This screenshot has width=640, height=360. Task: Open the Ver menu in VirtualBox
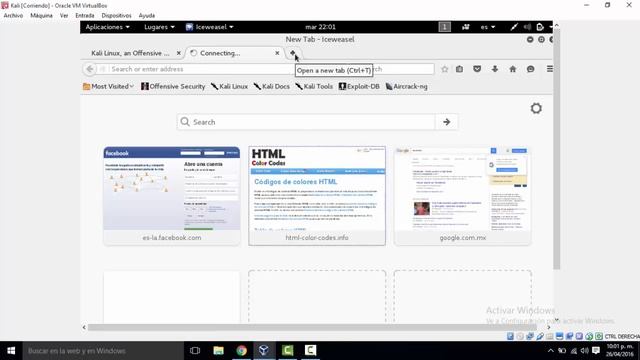coord(64,16)
